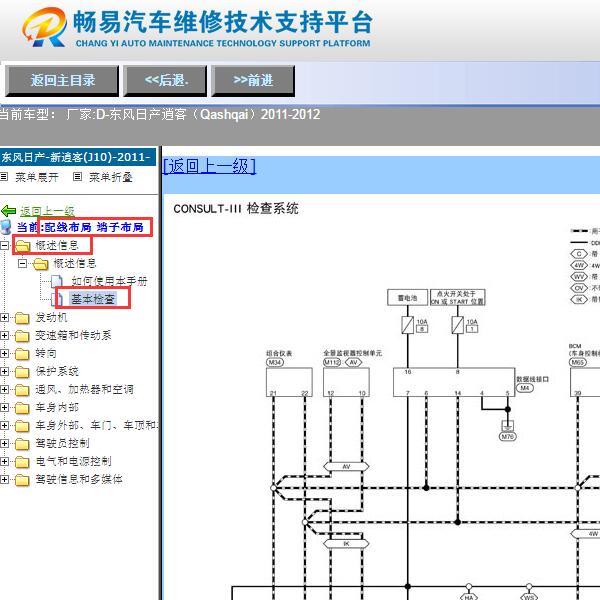This screenshot has height=600, width=600.
Task: Click the 变速箱和传动系 folder icon
Action: 22,336
